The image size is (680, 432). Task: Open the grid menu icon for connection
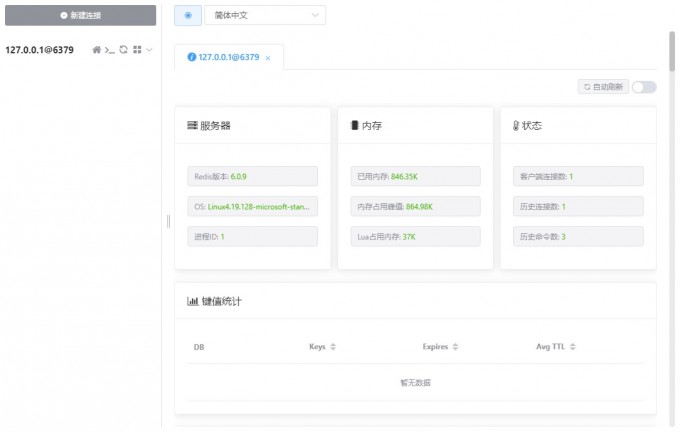[x=137, y=50]
